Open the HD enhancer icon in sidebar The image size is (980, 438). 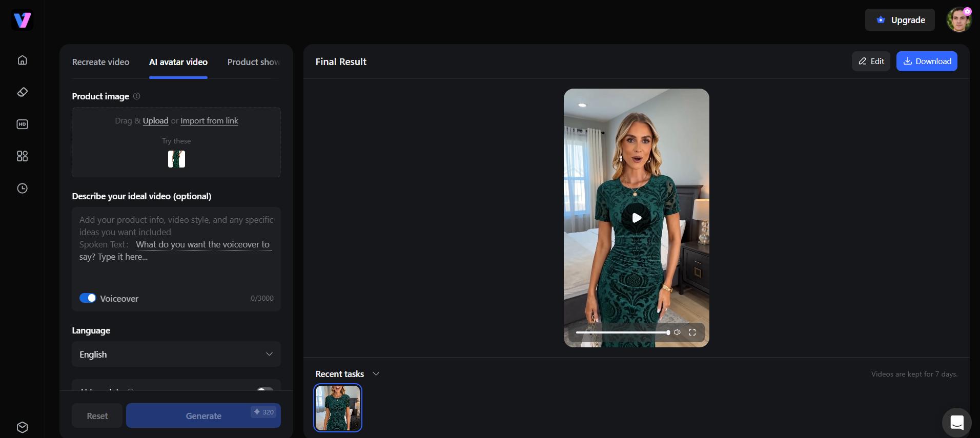coord(22,124)
